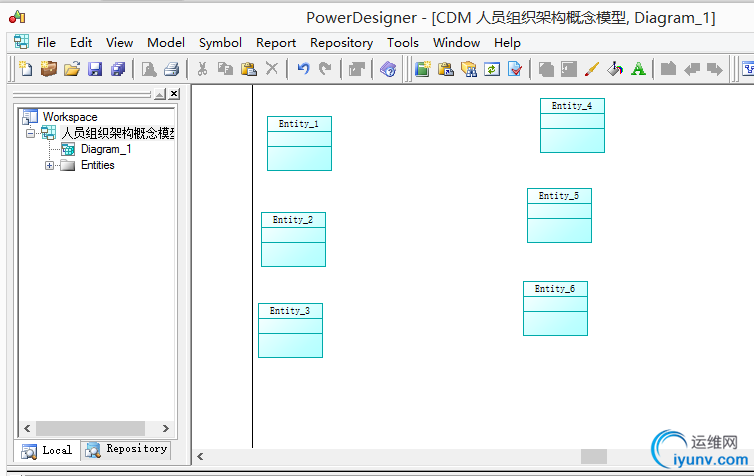Click the Help book icon
754x476 pixels.
point(388,69)
